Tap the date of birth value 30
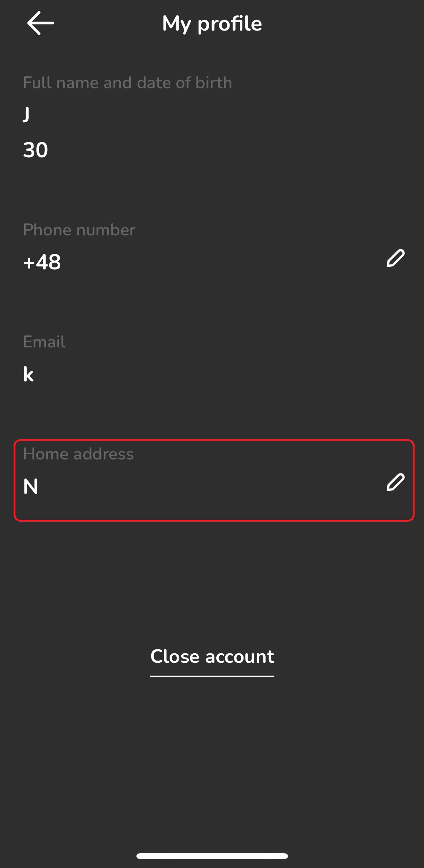The image size is (424, 868). (35, 150)
